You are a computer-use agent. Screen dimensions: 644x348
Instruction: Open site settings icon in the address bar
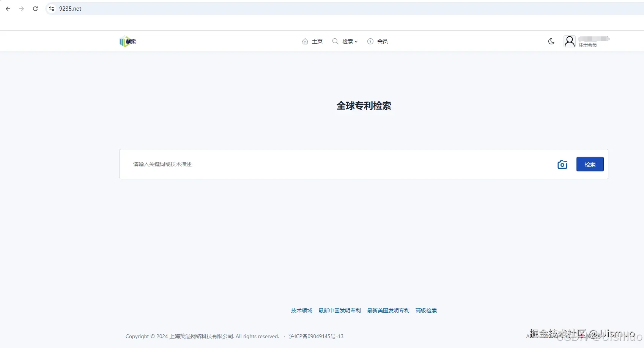pos(51,8)
